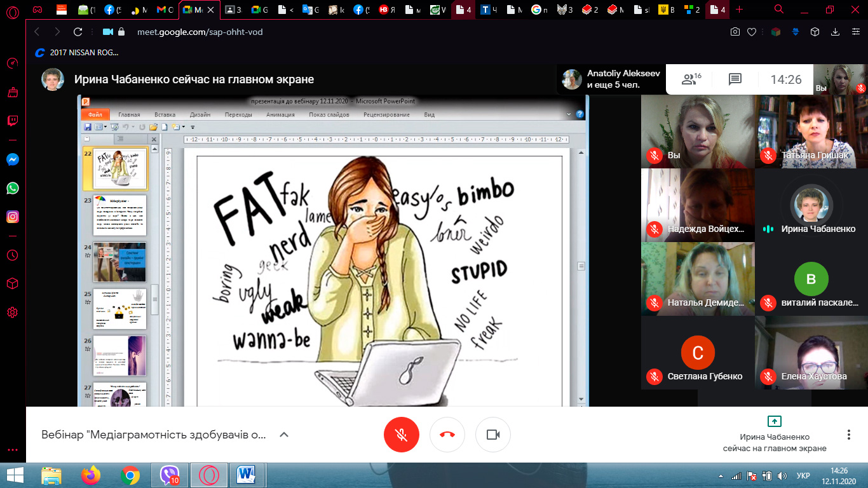Select Татьяна Гришак video tile
Viewport: 868px width, 488px height.
[810, 132]
